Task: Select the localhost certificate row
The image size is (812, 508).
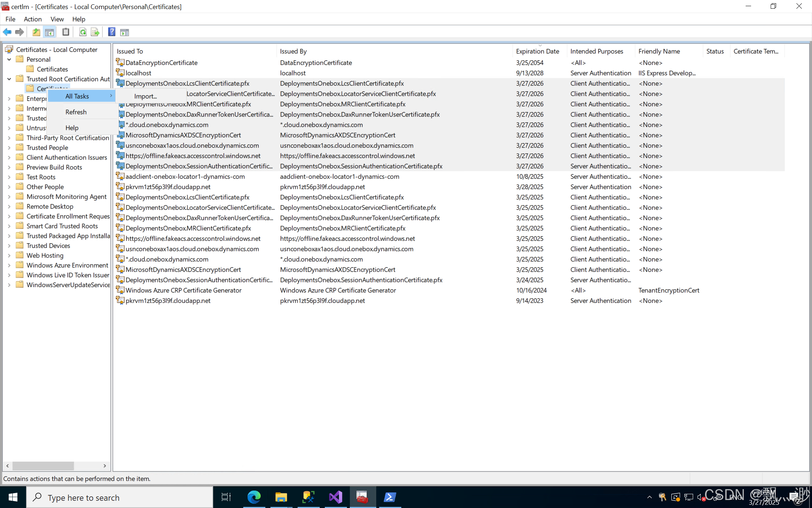Action: click(x=138, y=73)
